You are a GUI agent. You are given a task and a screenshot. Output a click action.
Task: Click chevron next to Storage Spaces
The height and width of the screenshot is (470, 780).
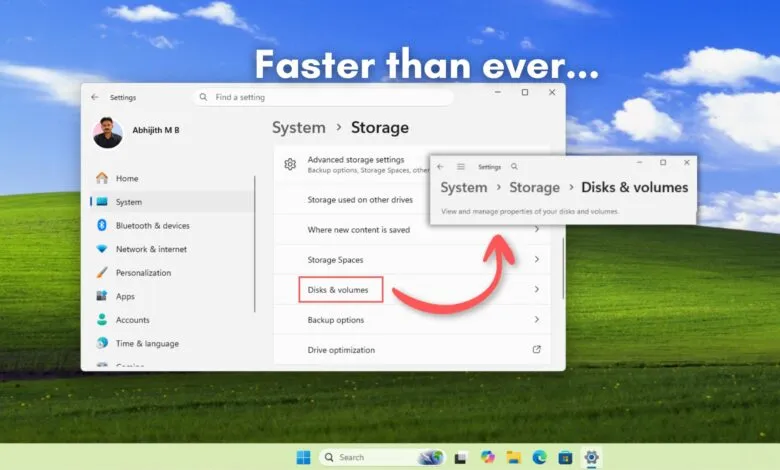(x=537, y=259)
